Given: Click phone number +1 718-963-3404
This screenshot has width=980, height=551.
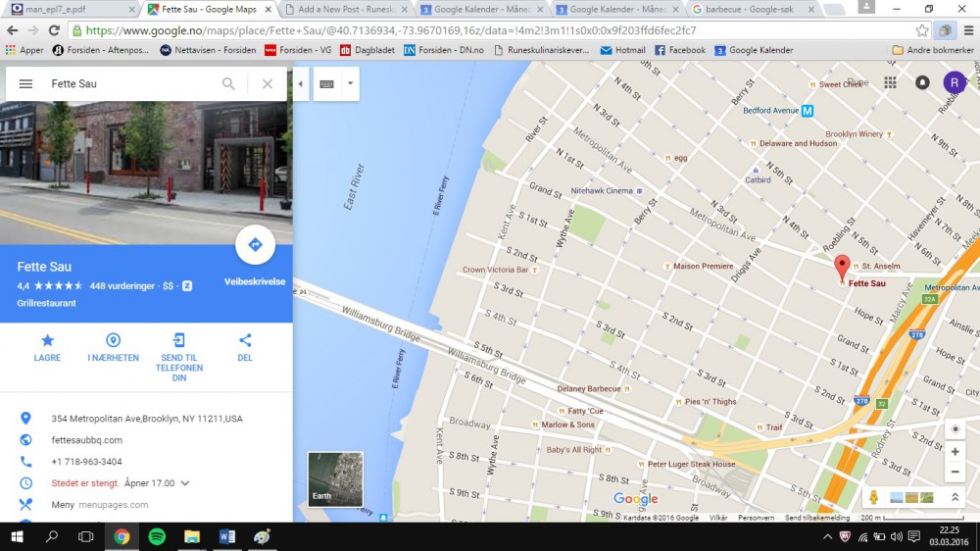Looking at the screenshot, I should [x=86, y=462].
